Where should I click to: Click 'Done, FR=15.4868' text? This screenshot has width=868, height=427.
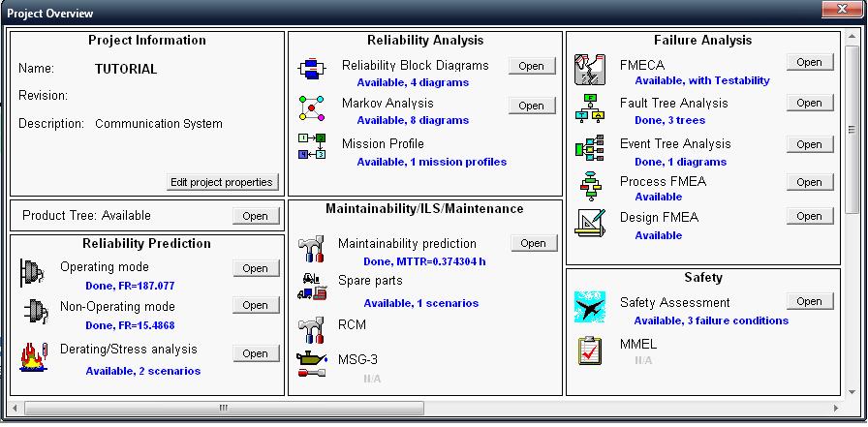pyautogui.click(x=130, y=325)
